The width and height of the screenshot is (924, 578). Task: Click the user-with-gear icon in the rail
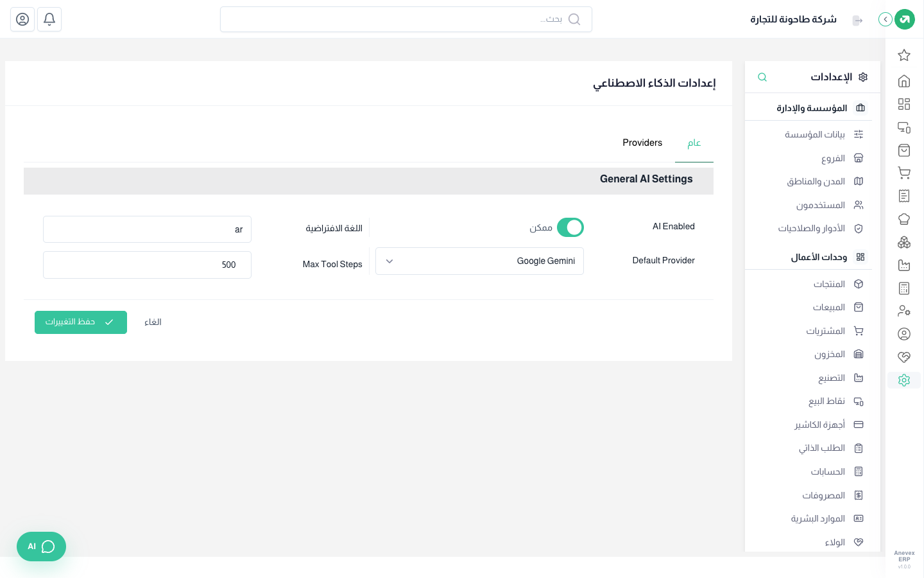coord(904,311)
